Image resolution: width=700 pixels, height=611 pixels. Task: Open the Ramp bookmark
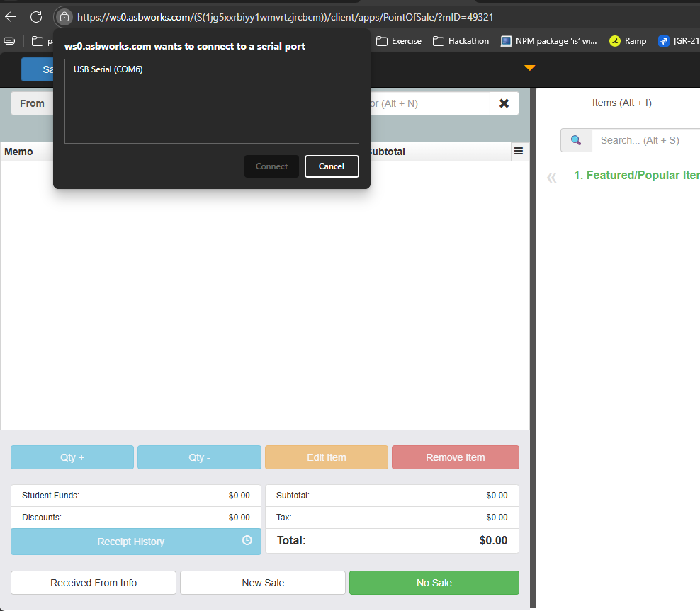pyautogui.click(x=628, y=41)
